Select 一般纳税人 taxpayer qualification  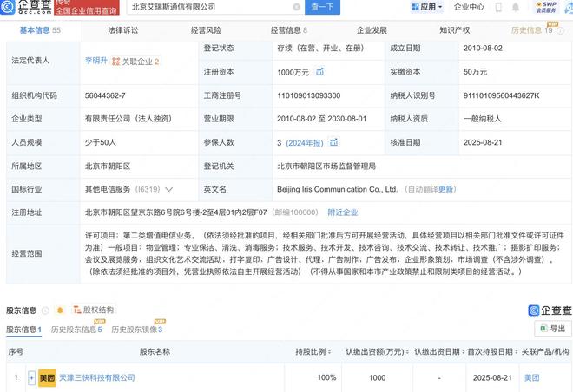pos(483,119)
